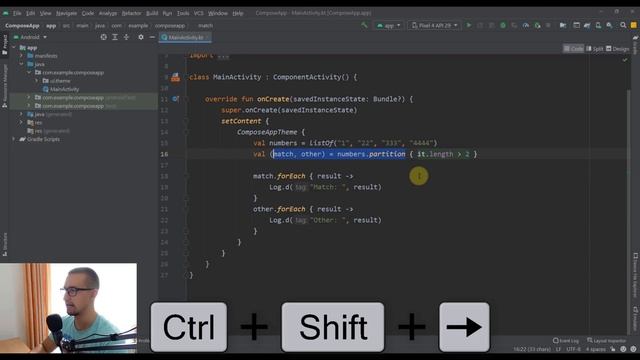Open Device Manager toolbar icon

tap(576, 25)
